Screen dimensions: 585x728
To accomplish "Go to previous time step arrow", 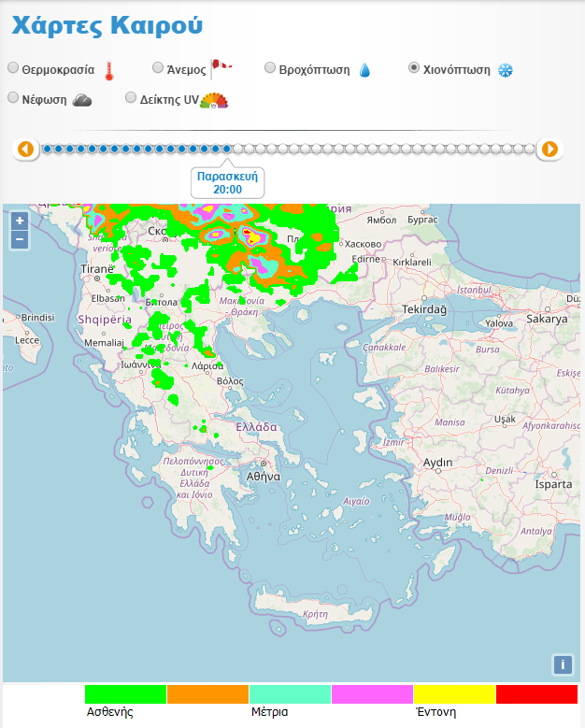I will (25, 150).
